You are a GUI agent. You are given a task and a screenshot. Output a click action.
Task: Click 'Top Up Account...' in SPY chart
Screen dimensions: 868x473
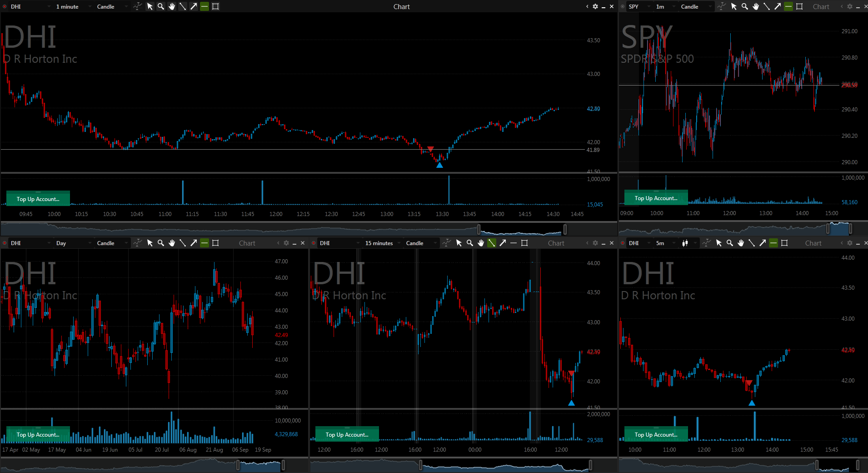point(656,198)
